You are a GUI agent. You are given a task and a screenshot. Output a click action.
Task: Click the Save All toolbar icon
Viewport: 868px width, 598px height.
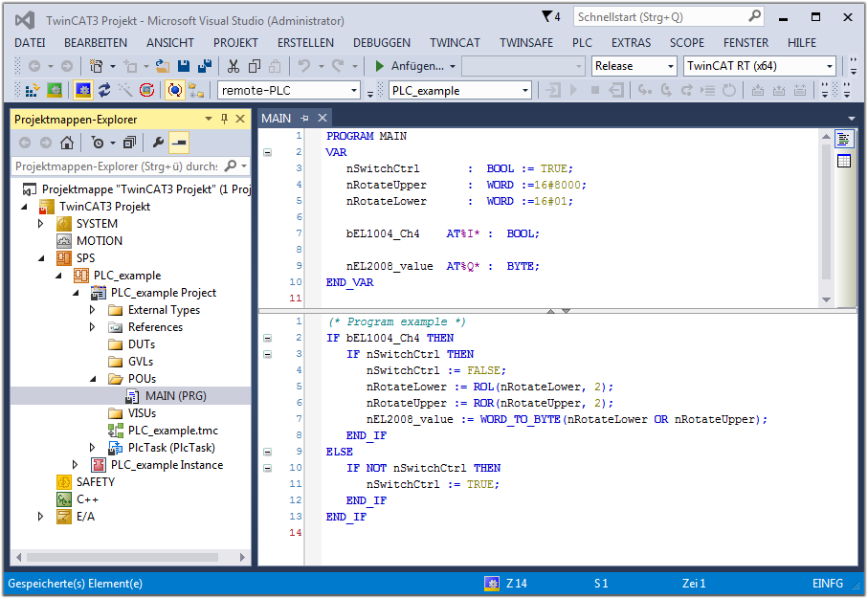pyautogui.click(x=204, y=66)
